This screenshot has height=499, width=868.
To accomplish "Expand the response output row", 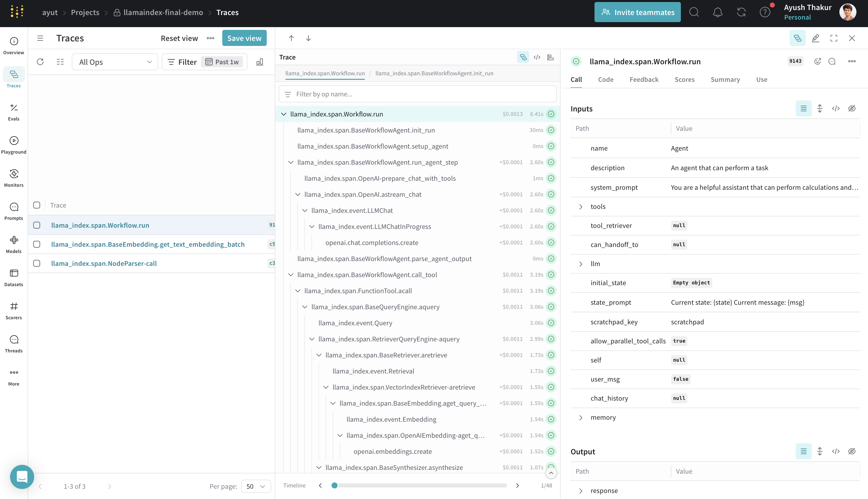I will pos(581,491).
